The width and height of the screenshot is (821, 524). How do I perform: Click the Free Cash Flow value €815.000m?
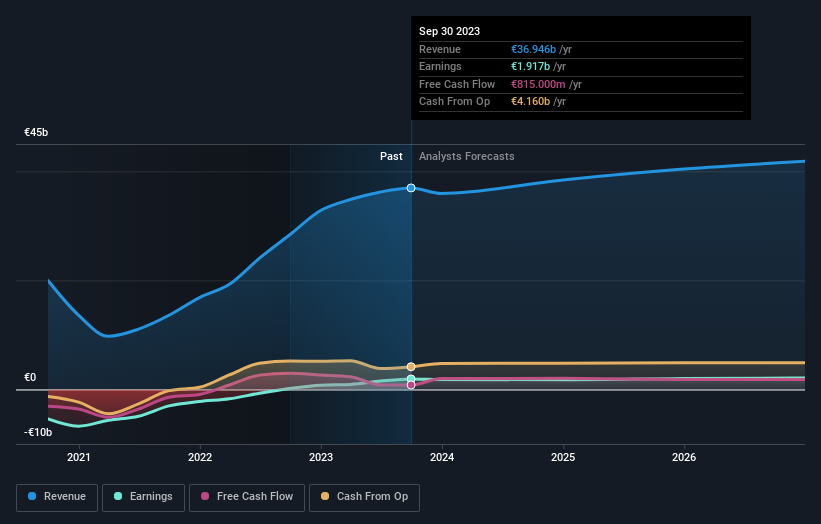pos(538,84)
